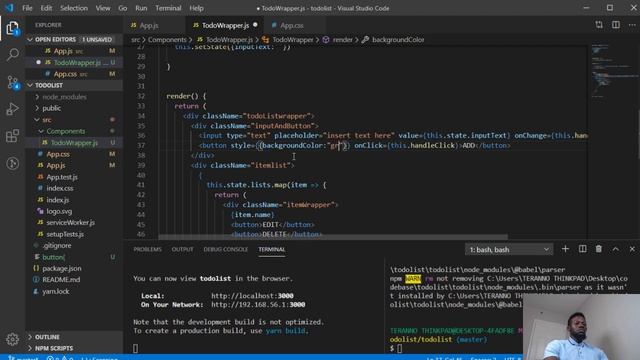The height and width of the screenshot is (360, 640).
Task: Open the Explorer view in activity bar
Action: (x=12, y=28)
